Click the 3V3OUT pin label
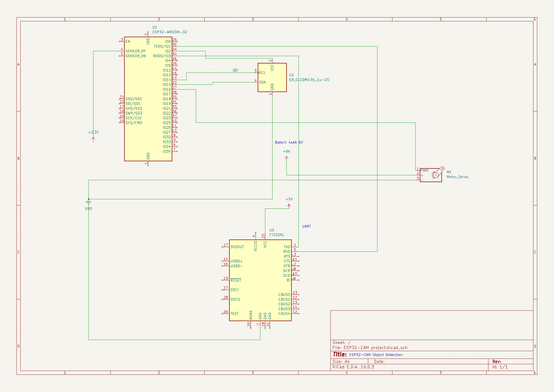 coord(237,247)
